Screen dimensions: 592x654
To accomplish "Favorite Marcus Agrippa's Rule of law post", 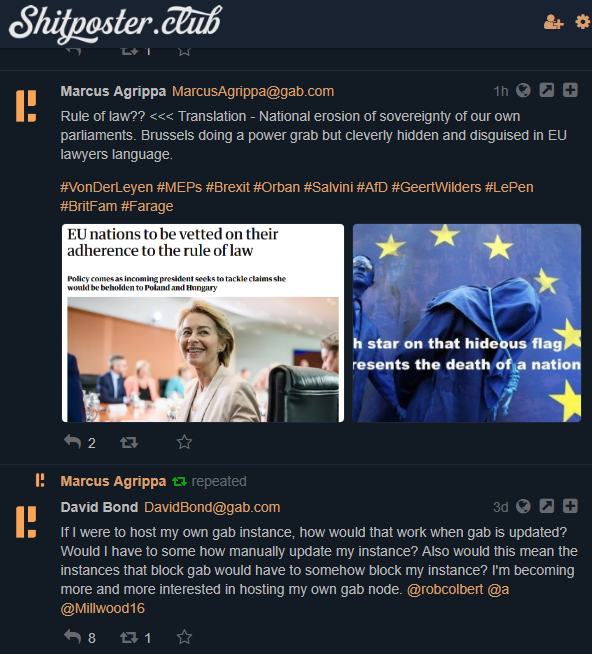I will 184,442.
